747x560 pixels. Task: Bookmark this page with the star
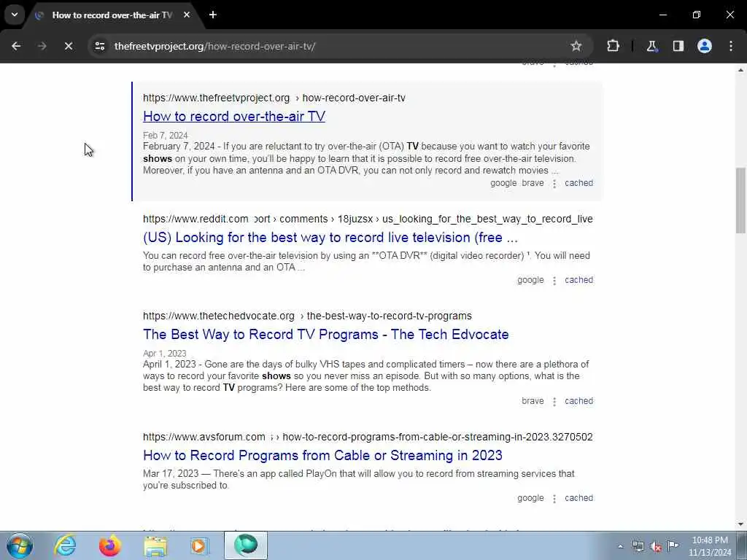click(576, 46)
